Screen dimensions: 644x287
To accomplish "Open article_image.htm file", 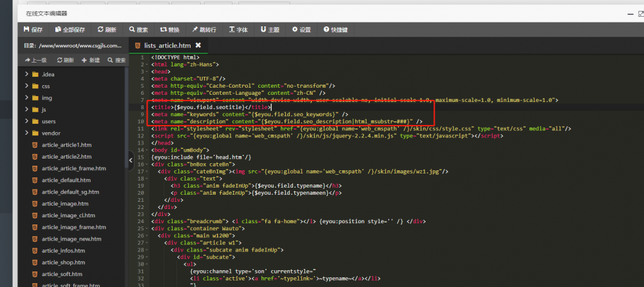I will (x=65, y=204).
